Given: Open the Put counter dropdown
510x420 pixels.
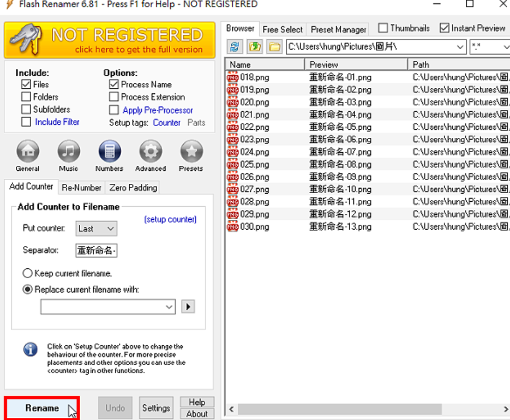Looking at the screenshot, I should [x=97, y=229].
